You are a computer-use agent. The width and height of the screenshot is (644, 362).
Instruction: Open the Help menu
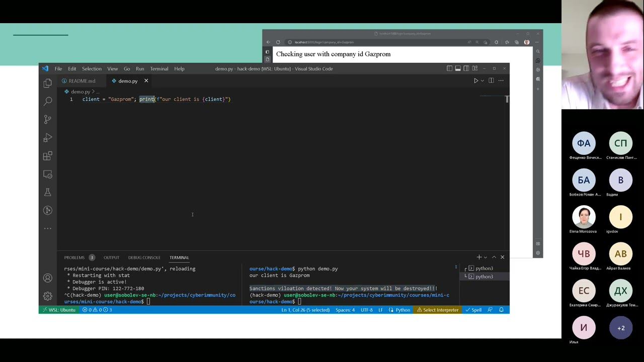[179, 68]
